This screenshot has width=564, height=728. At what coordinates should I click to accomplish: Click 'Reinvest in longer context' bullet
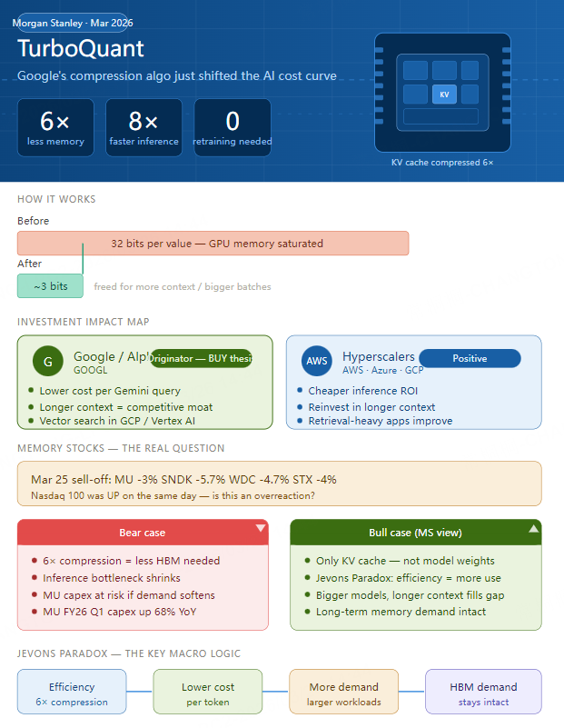click(372, 407)
